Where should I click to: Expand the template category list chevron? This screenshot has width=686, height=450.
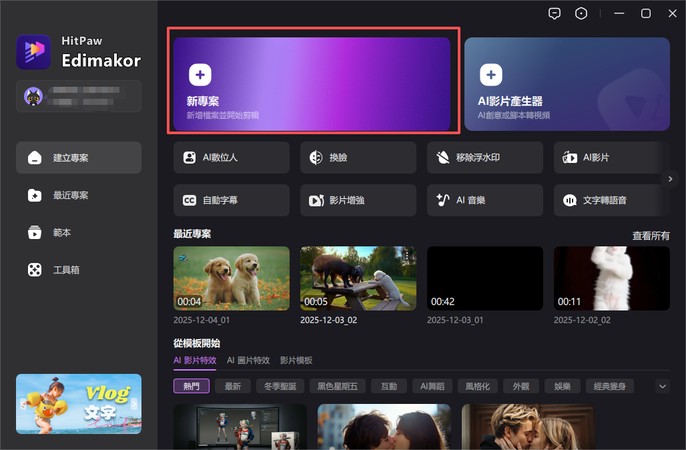pyautogui.click(x=662, y=386)
